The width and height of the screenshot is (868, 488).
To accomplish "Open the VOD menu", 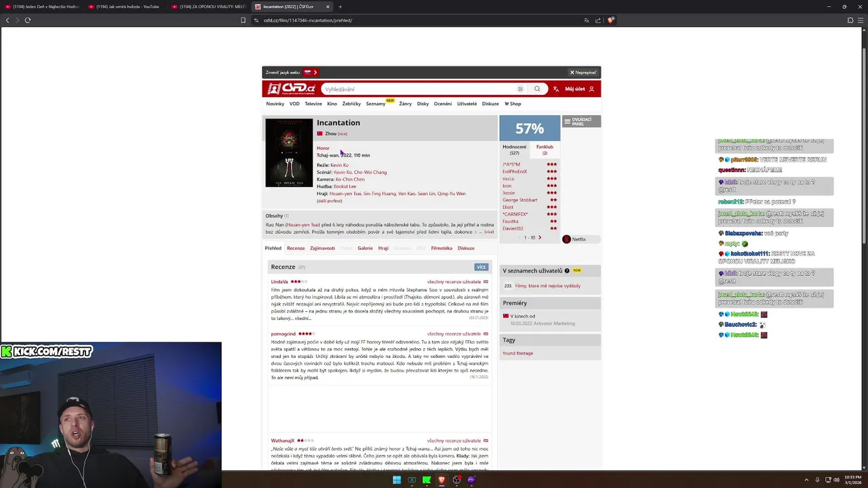I will pyautogui.click(x=294, y=104).
